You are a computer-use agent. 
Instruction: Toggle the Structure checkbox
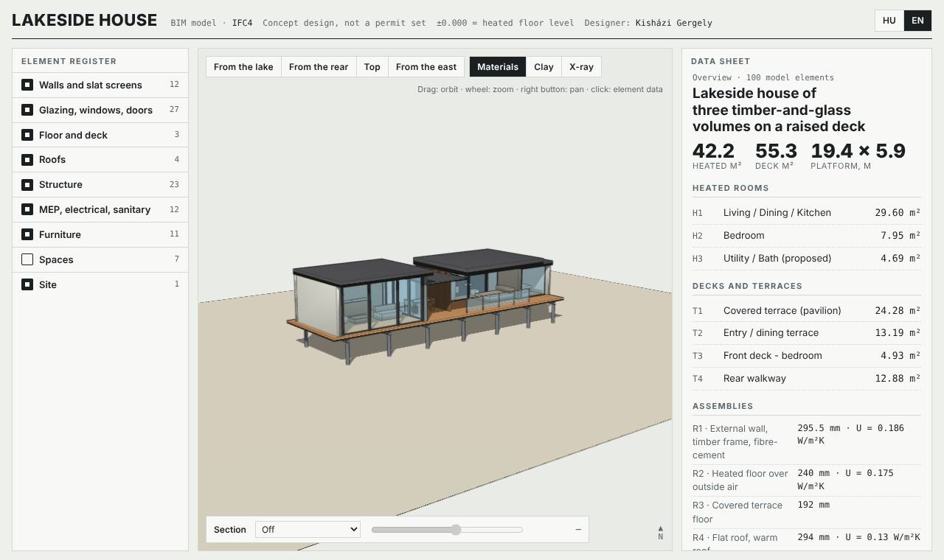pyautogui.click(x=27, y=184)
